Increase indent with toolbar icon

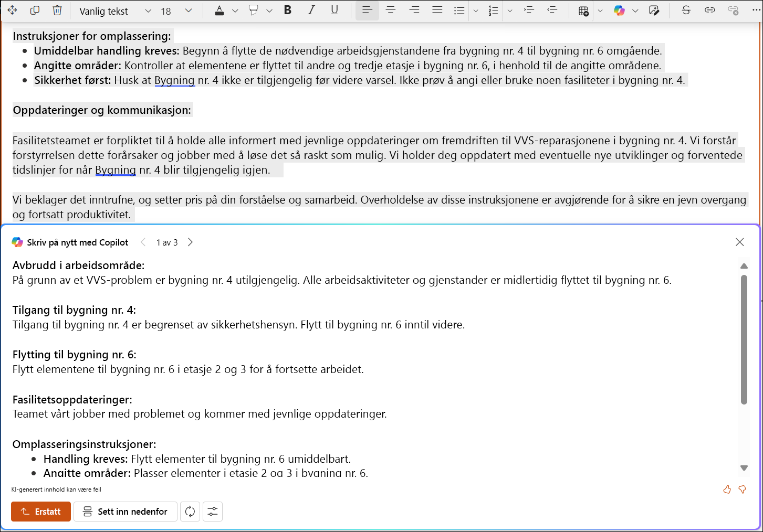529,10
